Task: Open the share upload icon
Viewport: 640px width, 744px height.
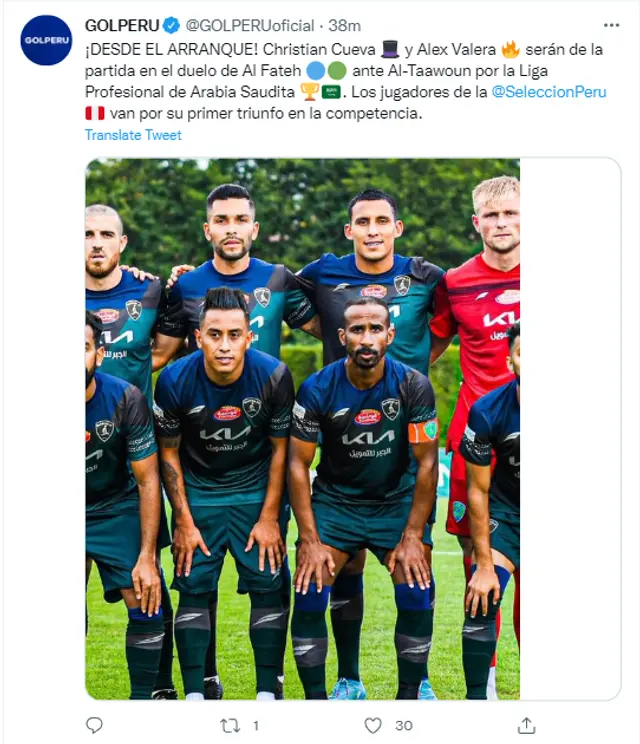Action: pos(526,725)
